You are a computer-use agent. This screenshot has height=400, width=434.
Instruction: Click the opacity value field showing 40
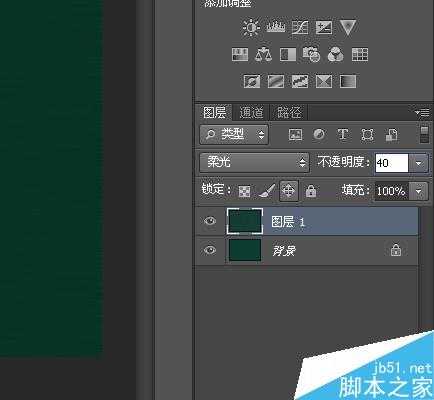(392, 163)
